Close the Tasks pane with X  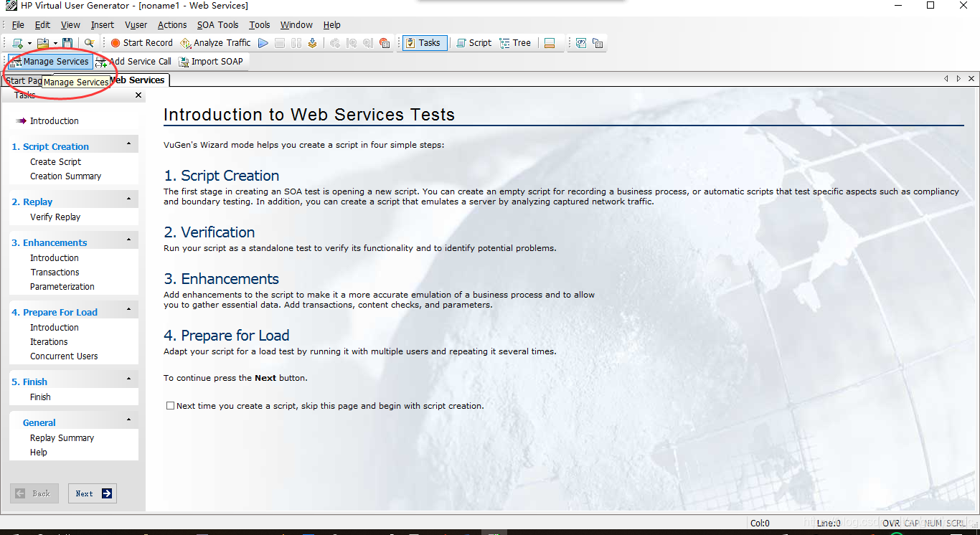click(x=138, y=95)
